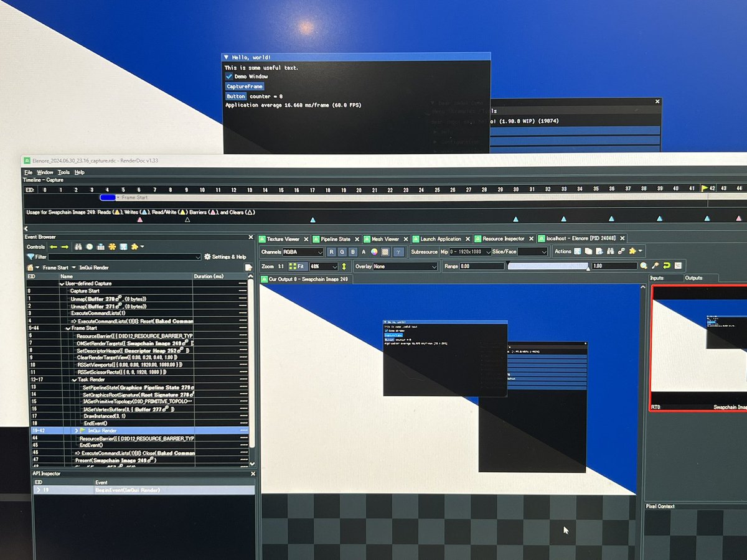Screen dimensions: 747x560
Task: Click the Range maximum 1.00 field
Action: tap(614, 266)
